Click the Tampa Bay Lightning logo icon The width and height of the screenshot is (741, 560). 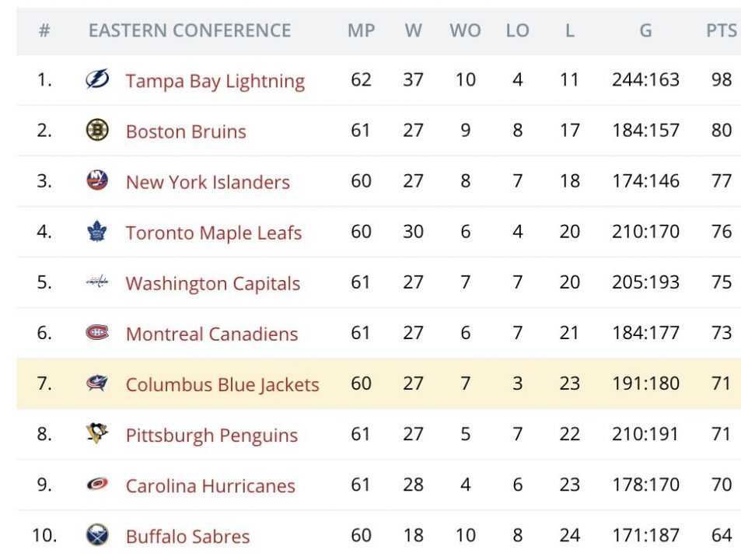coord(97,79)
